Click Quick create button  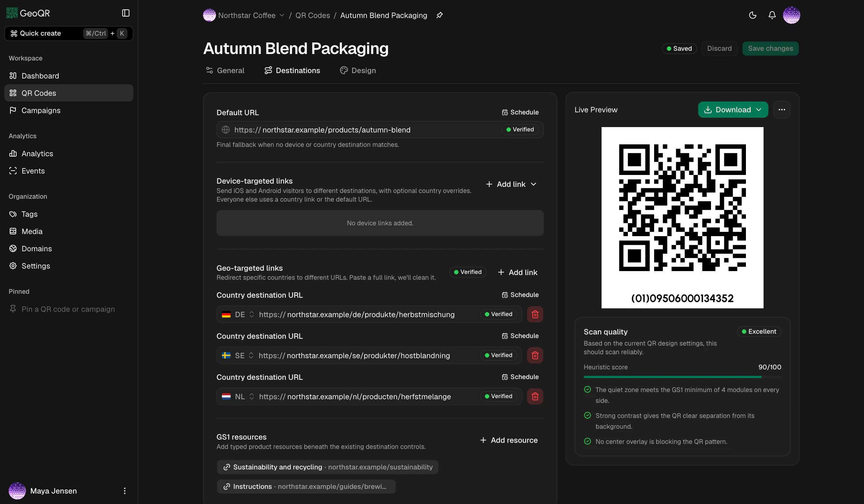(x=69, y=33)
